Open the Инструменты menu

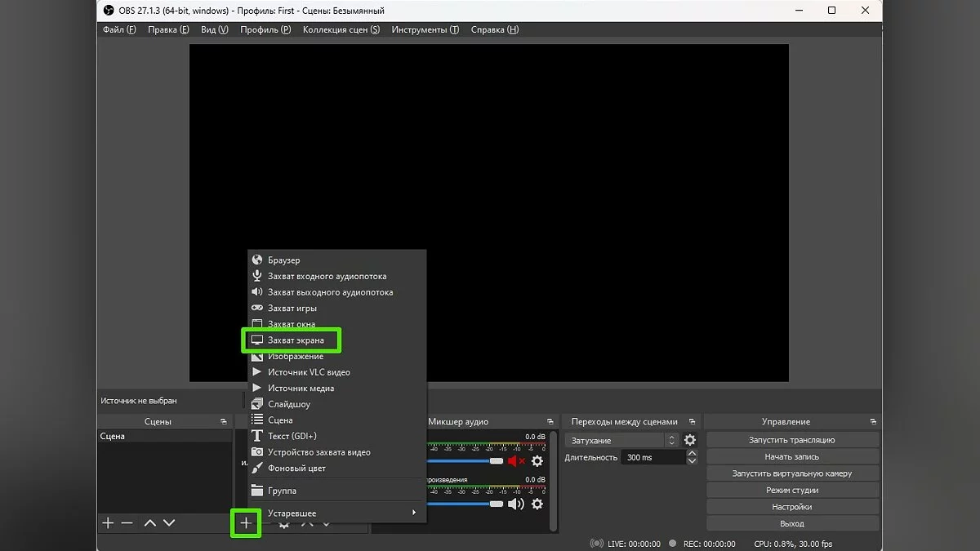click(x=425, y=30)
